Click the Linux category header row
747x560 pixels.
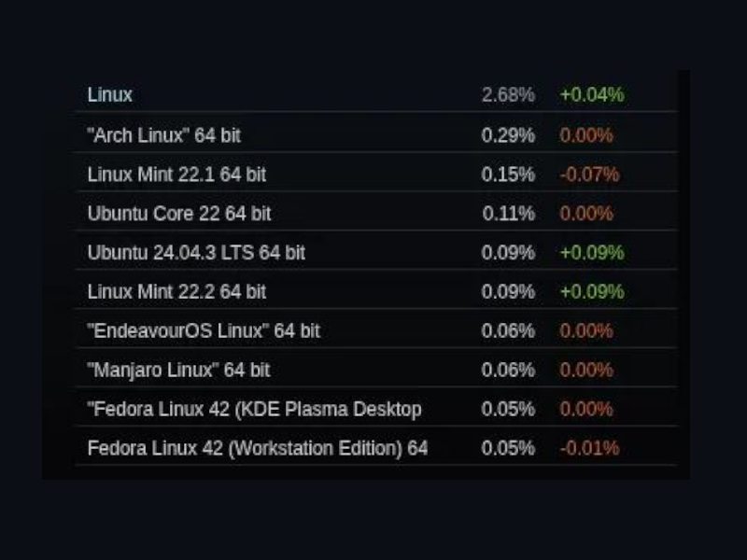coord(110,95)
